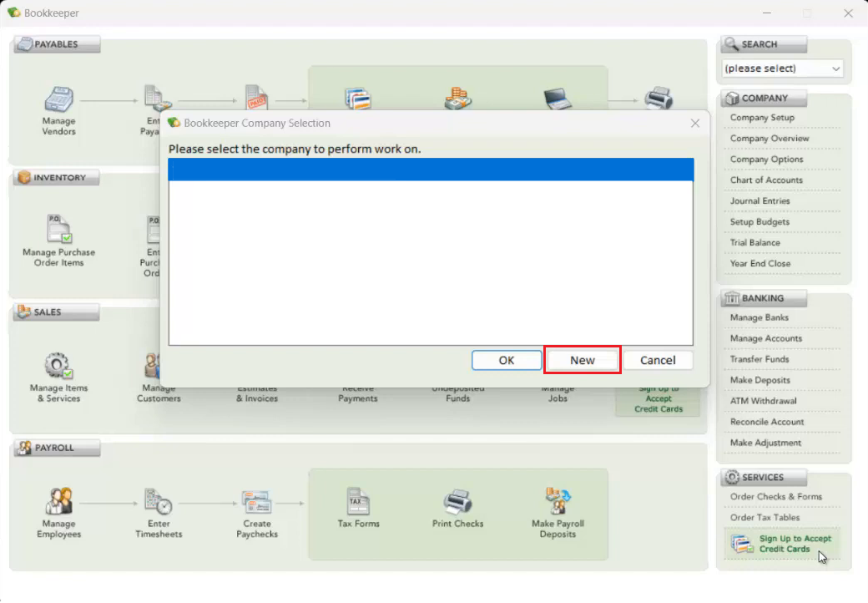The width and height of the screenshot is (868, 603).
Task: Click the Payables coins stack icon
Action: click(458, 98)
